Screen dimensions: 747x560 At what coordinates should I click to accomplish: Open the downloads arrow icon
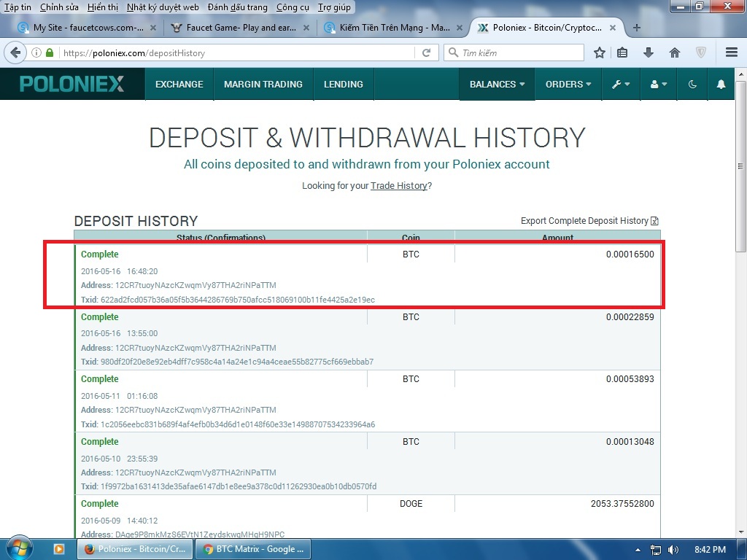649,52
